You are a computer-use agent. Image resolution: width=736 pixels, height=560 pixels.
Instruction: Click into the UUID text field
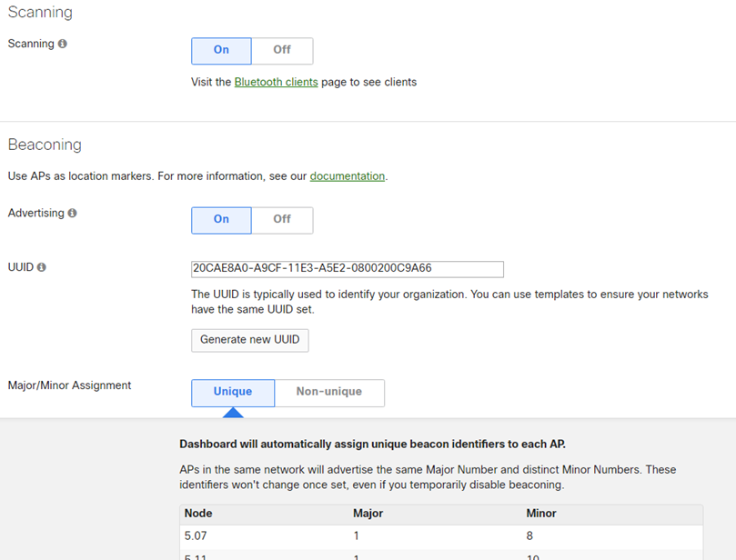click(x=347, y=269)
